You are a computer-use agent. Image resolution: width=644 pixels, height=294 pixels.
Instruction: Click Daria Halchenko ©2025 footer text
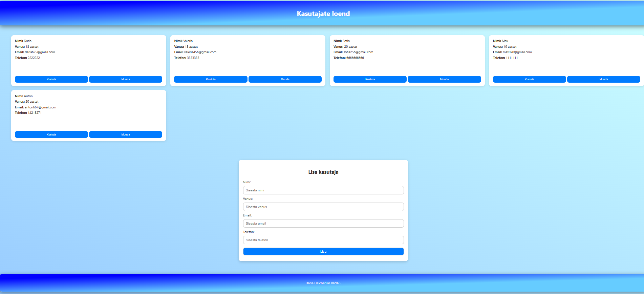[323, 283]
